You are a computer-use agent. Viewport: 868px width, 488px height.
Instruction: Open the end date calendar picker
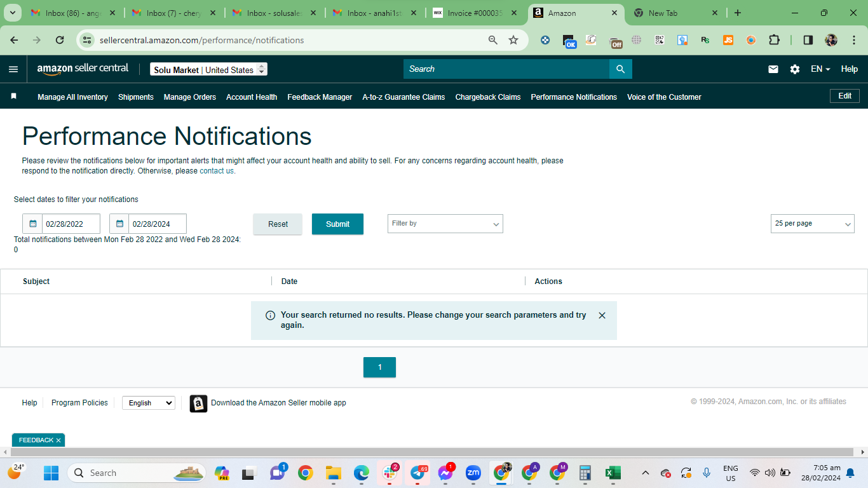pos(119,224)
